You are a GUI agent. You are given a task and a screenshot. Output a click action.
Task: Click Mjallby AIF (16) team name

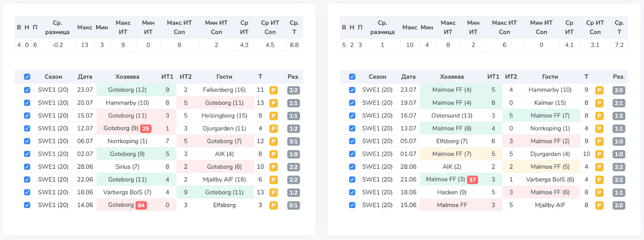[224, 179]
